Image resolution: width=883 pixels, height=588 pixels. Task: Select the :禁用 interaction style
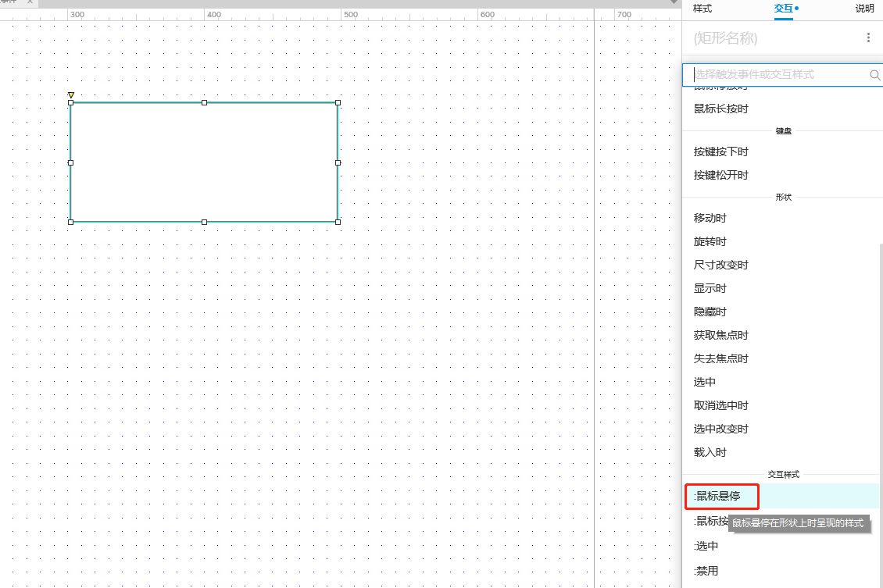pyautogui.click(x=706, y=571)
